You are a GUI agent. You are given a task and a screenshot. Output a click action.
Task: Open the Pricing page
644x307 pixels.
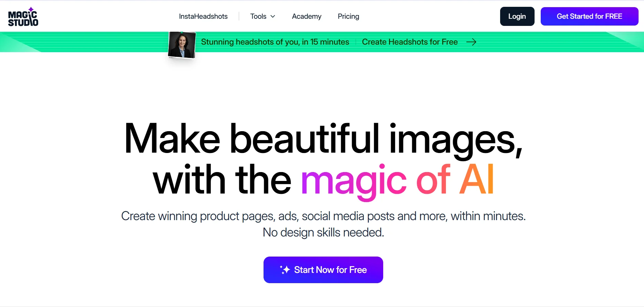point(348,16)
